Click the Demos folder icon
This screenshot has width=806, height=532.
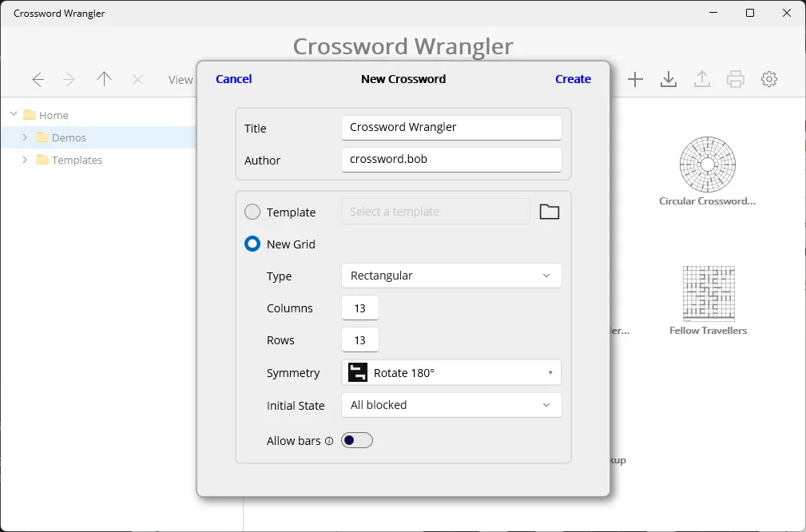[x=42, y=137]
